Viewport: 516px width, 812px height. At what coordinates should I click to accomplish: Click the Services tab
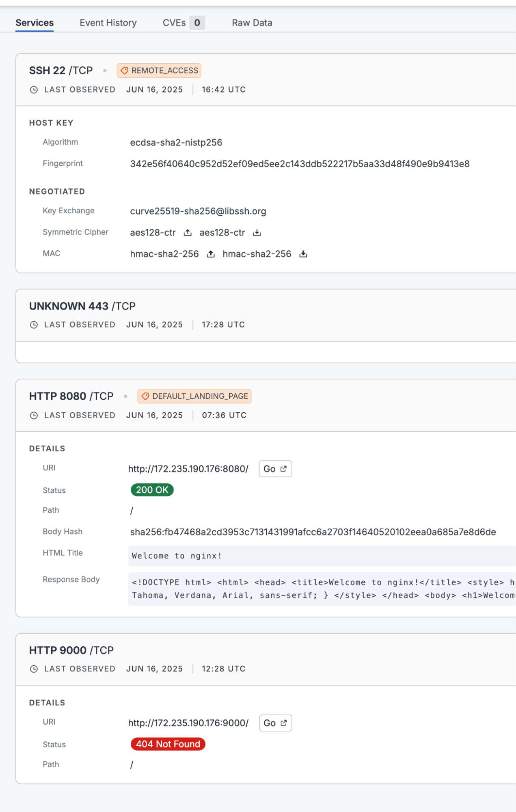pyautogui.click(x=35, y=23)
